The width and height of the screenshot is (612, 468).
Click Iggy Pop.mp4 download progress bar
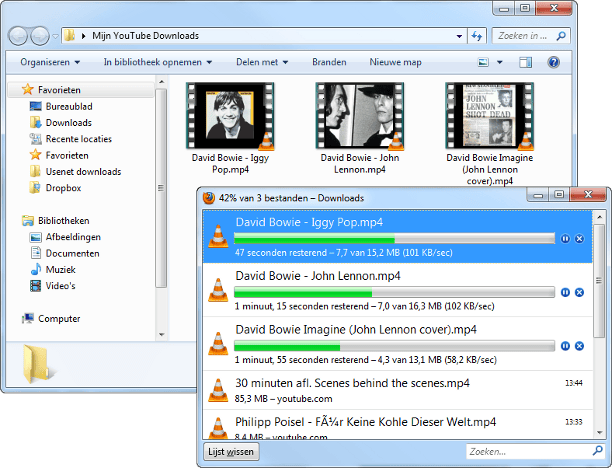[394, 238]
